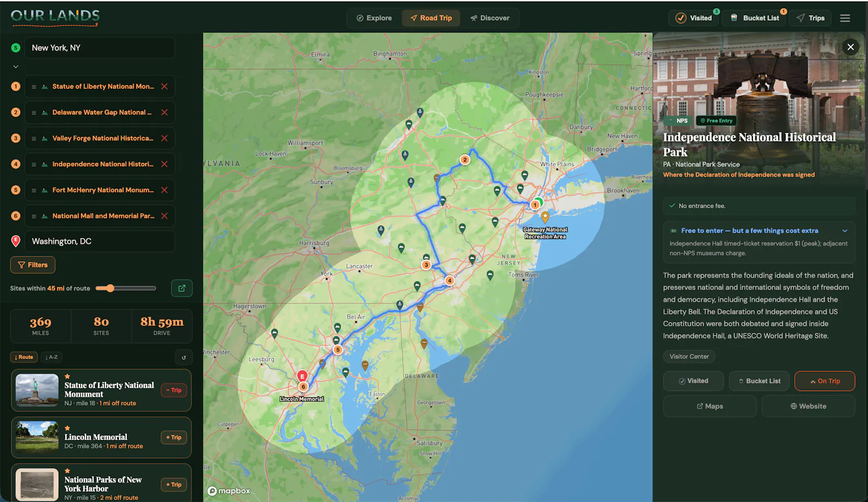
Task: Click the Gateway National Recreation Area star pin
Action: [545, 217]
